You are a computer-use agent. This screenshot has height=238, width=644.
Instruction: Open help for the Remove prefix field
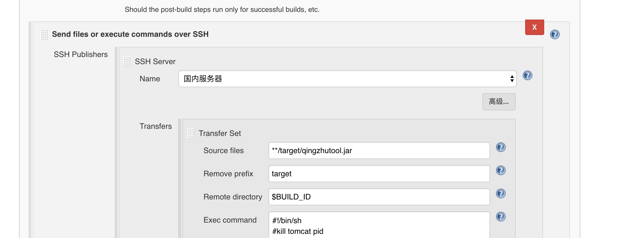(501, 170)
